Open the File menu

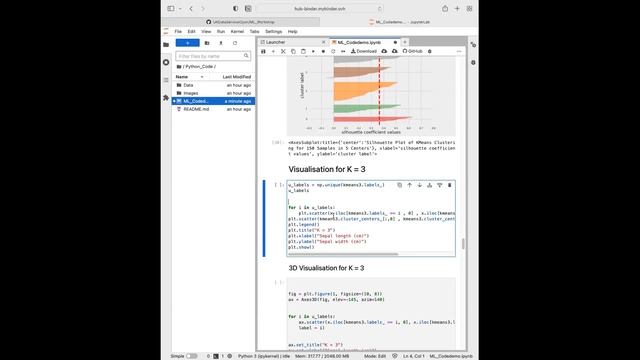(x=178, y=31)
